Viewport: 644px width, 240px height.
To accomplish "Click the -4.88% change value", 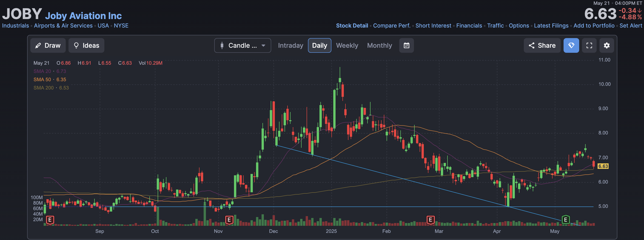I will point(630,17).
